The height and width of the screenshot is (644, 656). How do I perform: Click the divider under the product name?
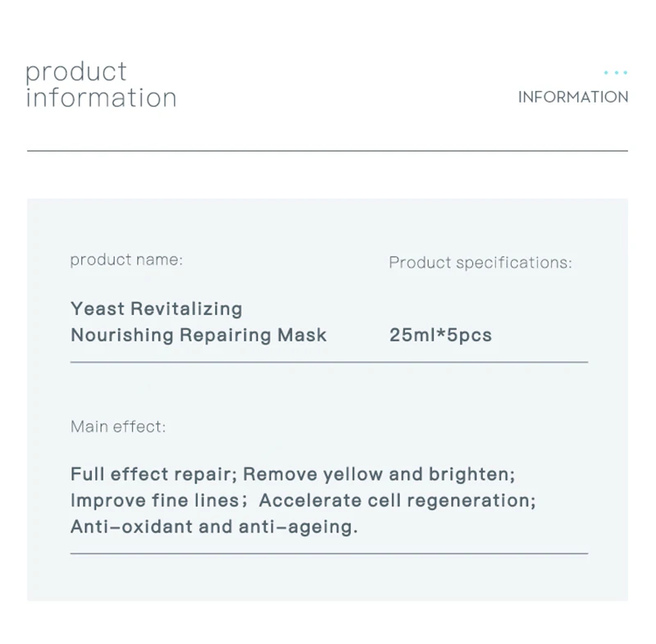point(328,362)
